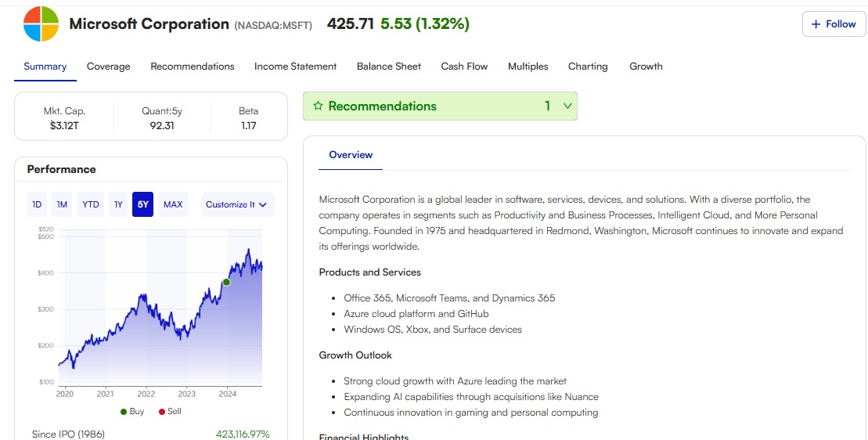Click the Azure cloud platform and GitHub bullet
Screen dimensions: 868x440
pyautogui.click(x=416, y=314)
